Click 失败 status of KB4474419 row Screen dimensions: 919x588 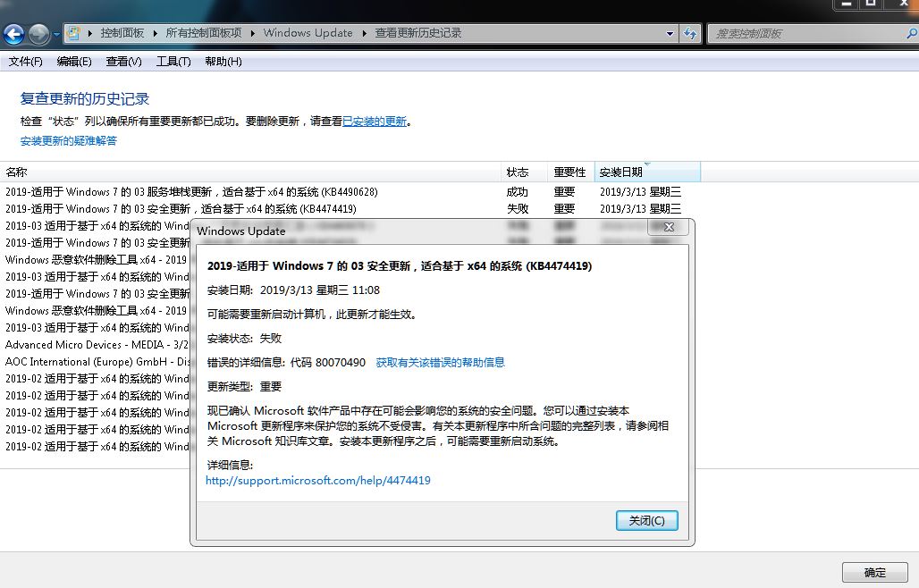tap(518, 208)
